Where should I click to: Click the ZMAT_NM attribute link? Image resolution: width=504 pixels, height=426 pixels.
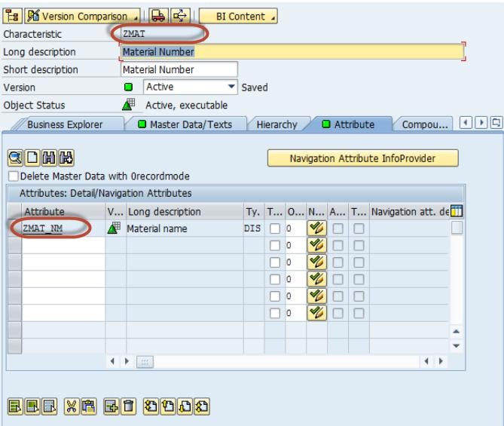[44, 228]
